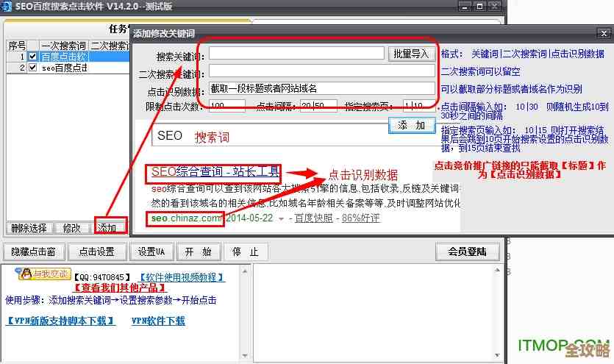Click the SEO综合查询 - 站长工具 result title
The image size is (614, 364).
[x=215, y=172]
